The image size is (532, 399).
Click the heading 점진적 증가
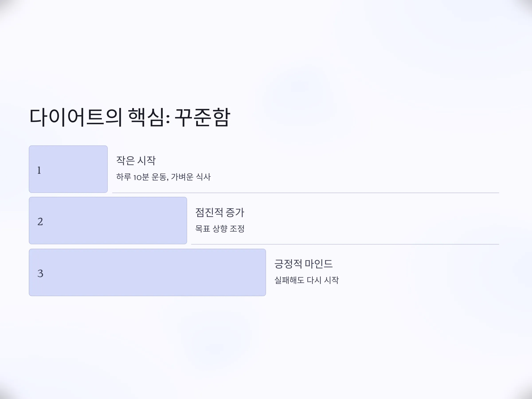220,212
